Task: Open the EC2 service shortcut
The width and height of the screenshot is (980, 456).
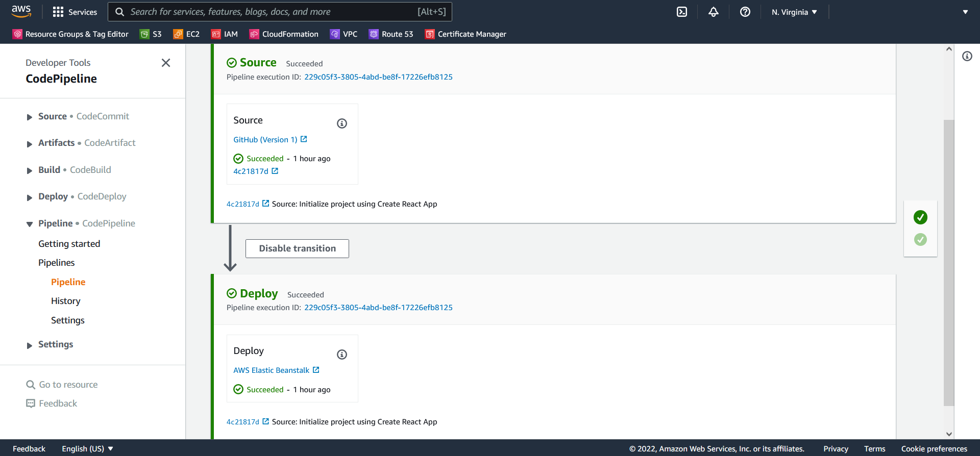Action: point(186,34)
